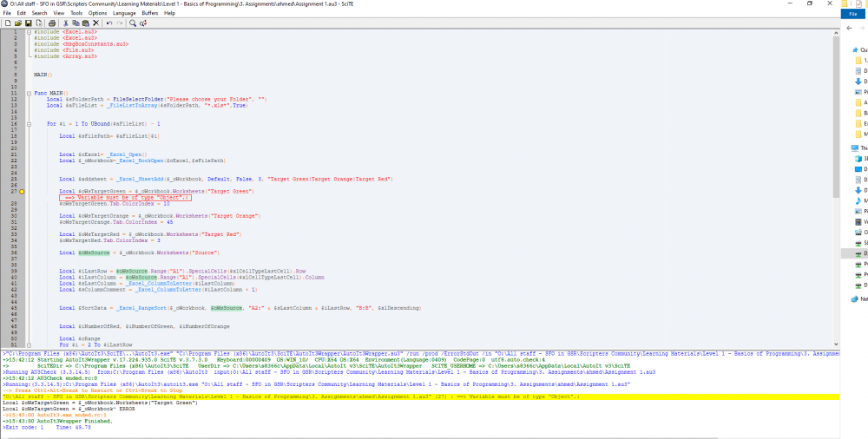
Task: Open 3D Objects cube icon in Explorer sidebar
Action: point(858,159)
